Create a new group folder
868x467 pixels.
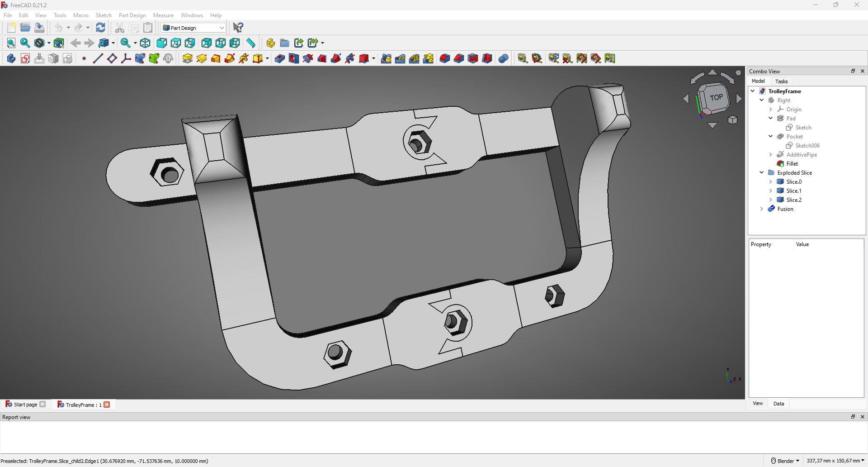[284, 43]
